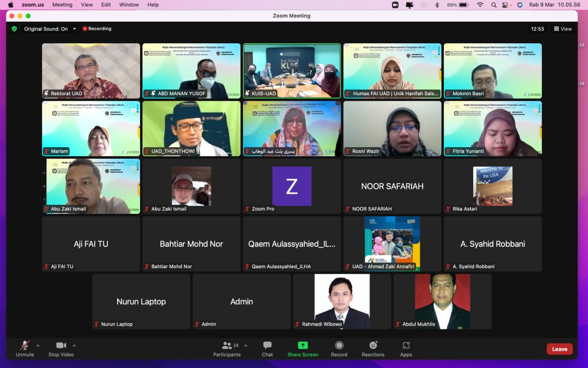Open the Meeting menu in menu bar
Image resolution: width=588 pixels, height=368 pixels.
pos(62,5)
